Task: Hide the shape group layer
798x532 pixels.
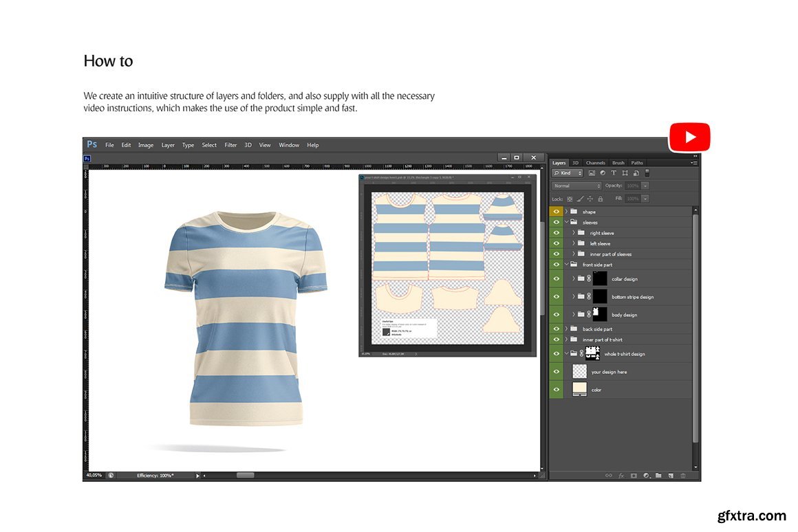Action: [x=557, y=212]
